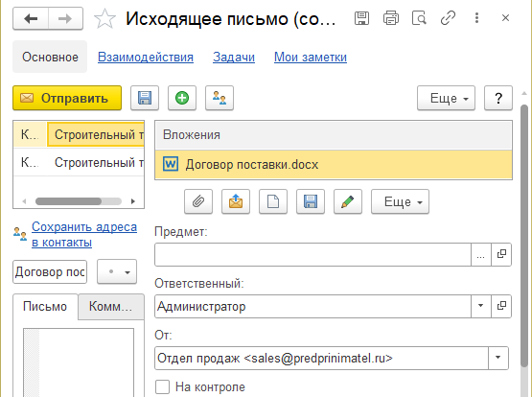Enable the На контроле checkbox

(162, 386)
